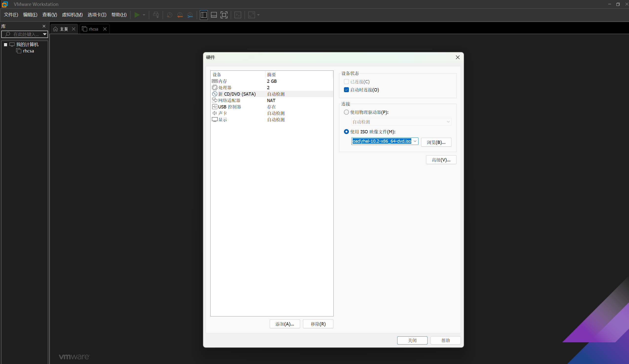Image resolution: width=629 pixels, height=364 pixels.
Task: Select 使用物理驱动器(P) radio button
Action: click(x=346, y=112)
